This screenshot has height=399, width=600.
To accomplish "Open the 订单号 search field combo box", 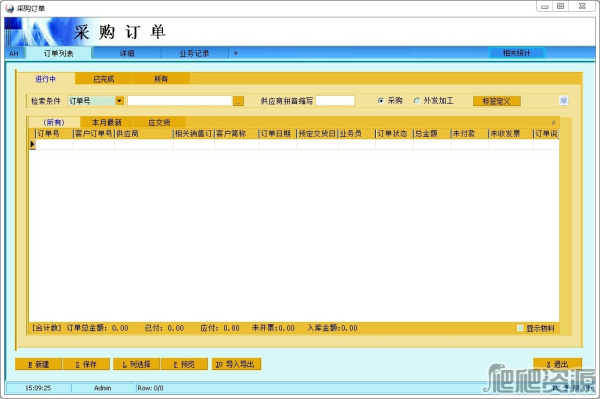I will tap(96, 101).
